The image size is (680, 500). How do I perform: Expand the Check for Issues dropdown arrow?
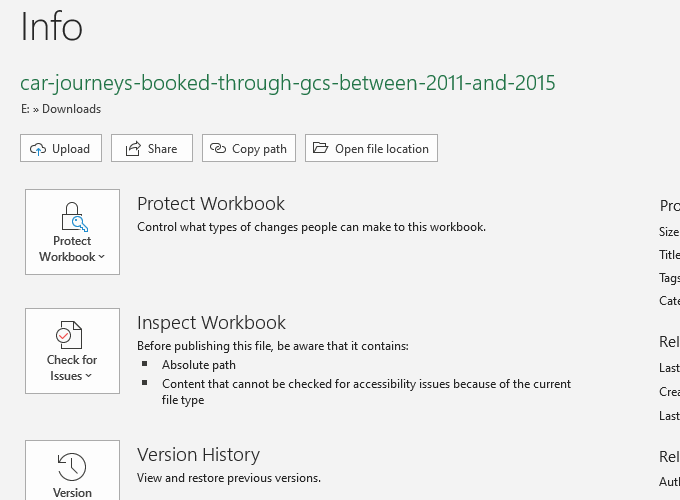(x=89, y=376)
